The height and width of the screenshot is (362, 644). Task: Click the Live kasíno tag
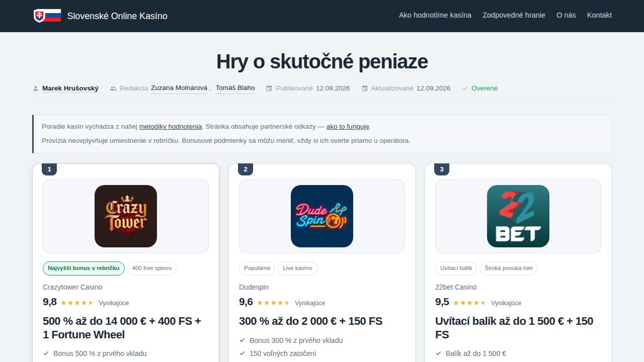297,268
